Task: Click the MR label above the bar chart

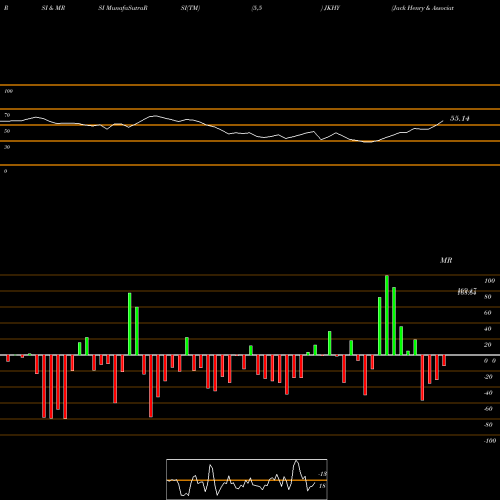Action: [446, 260]
